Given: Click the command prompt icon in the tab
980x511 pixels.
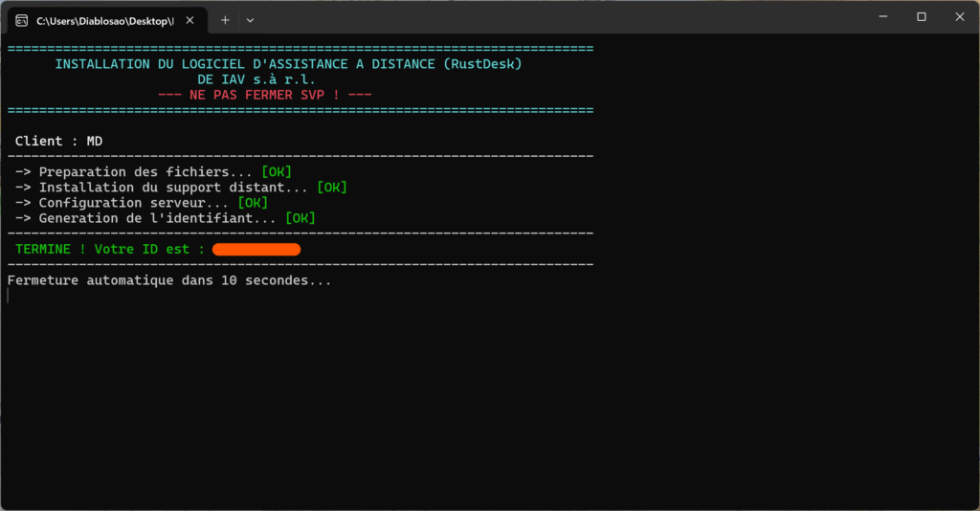Looking at the screenshot, I should [21, 19].
